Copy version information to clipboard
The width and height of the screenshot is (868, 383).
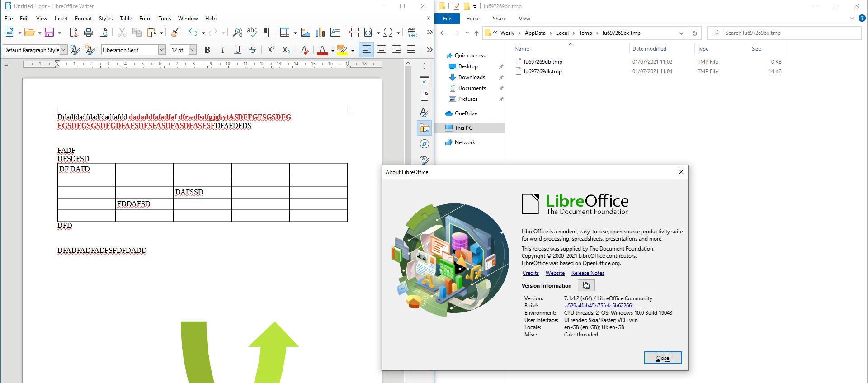[586, 285]
